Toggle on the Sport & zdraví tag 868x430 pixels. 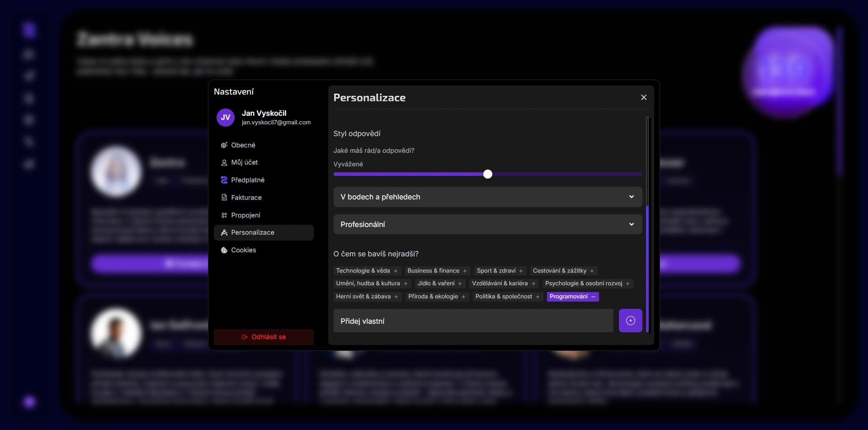(x=500, y=271)
